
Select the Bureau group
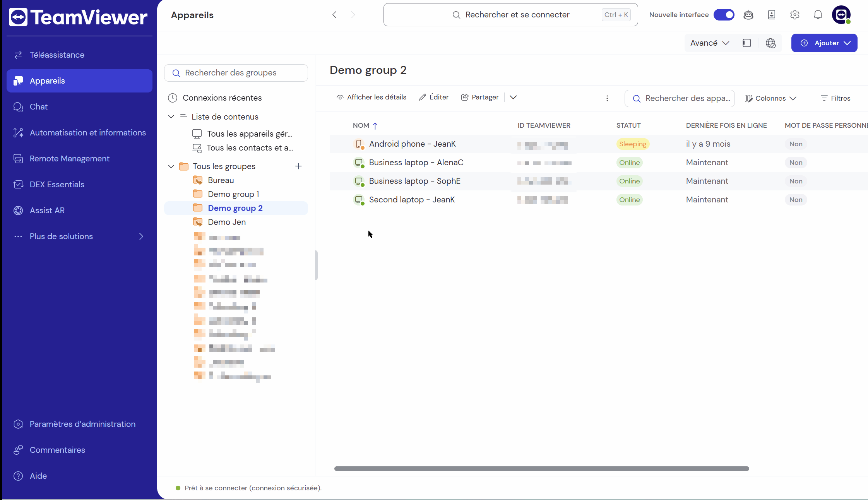tap(236, 180)
